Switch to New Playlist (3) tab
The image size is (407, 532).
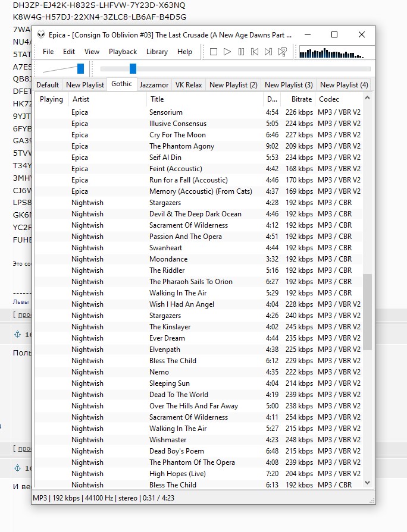289,85
